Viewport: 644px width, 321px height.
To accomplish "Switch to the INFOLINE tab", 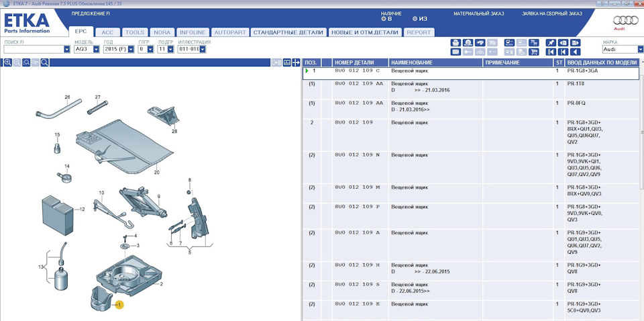I will click(193, 32).
